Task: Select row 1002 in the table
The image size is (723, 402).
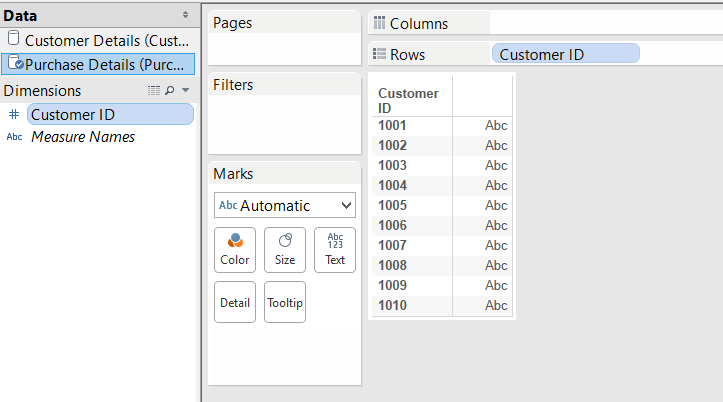Action: [x=392, y=145]
